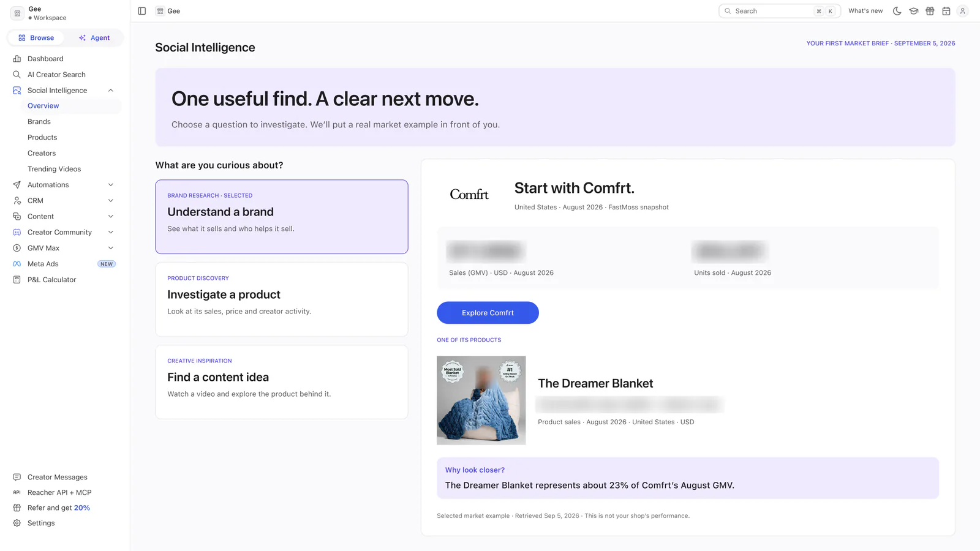Go to the Products submenu item
Screen dimensions: 980x551
(x=42, y=138)
